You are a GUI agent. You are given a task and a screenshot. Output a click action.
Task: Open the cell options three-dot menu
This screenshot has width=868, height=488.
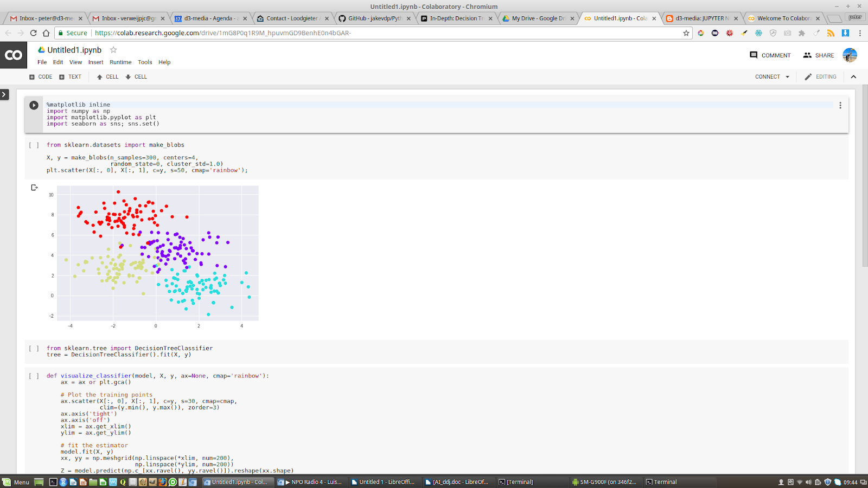click(840, 105)
